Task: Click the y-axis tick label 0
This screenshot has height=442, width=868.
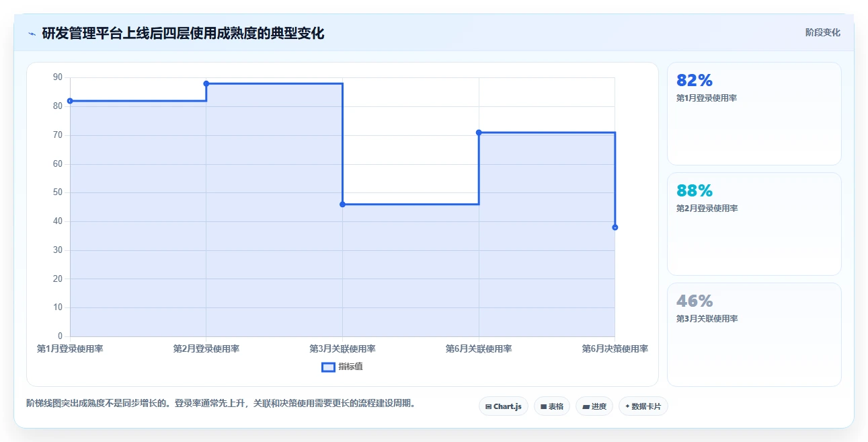Action: (60, 336)
